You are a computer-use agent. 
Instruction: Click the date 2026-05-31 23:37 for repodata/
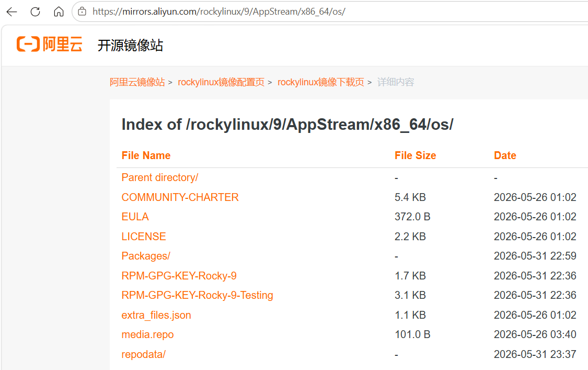click(x=535, y=354)
